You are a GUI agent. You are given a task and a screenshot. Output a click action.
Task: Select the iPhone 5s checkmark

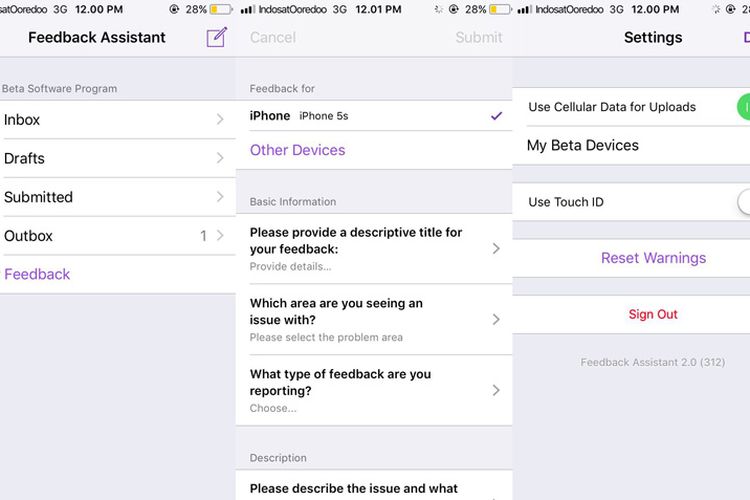496,116
